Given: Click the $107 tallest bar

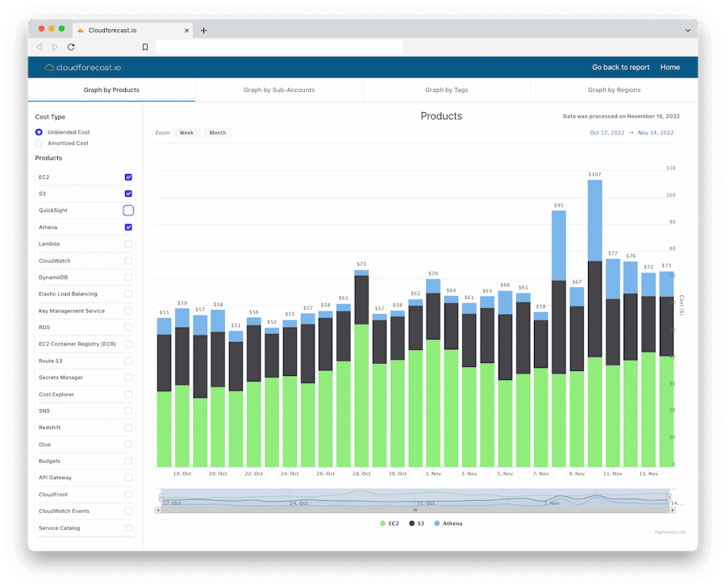Looking at the screenshot, I should (x=595, y=323).
